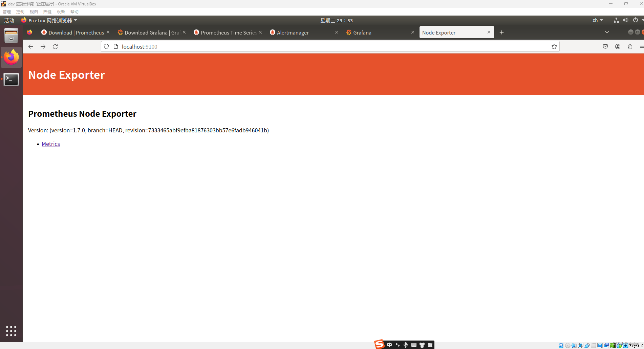The width and height of the screenshot is (644, 349).
Task: Open a new tab with plus button
Action: coord(502,32)
